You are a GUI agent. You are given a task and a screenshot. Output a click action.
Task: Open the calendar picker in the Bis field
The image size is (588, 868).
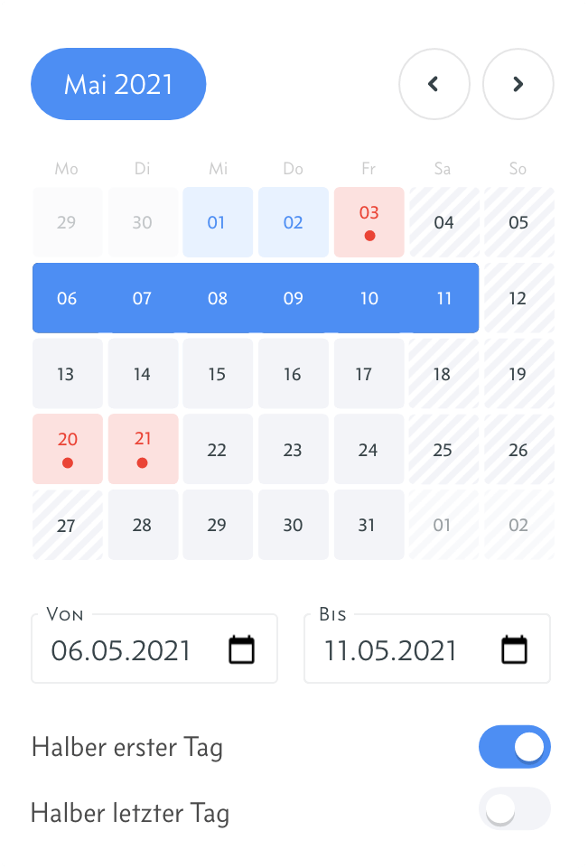click(x=514, y=649)
